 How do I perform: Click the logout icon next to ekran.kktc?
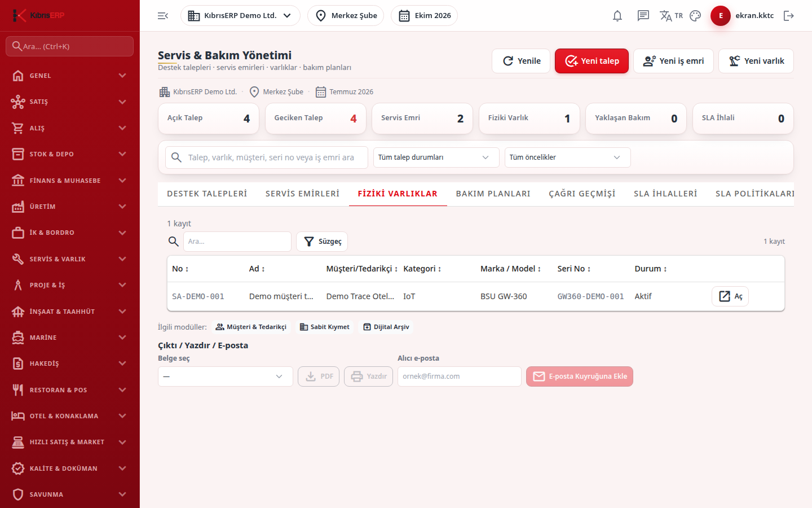coord(789,16)
